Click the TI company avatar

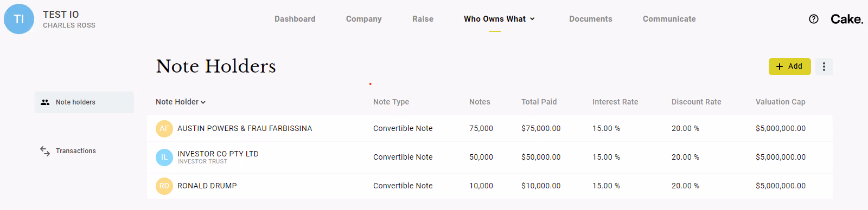click(19, 19)
